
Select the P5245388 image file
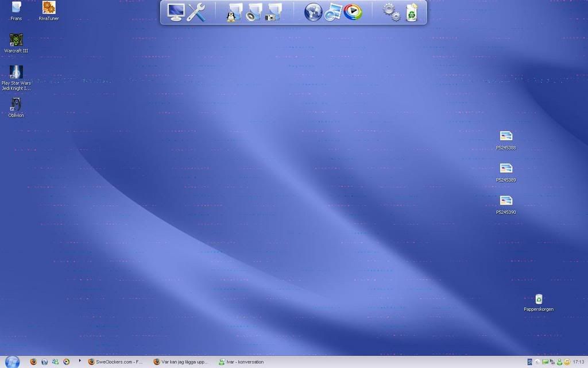(x=506, y=136)
